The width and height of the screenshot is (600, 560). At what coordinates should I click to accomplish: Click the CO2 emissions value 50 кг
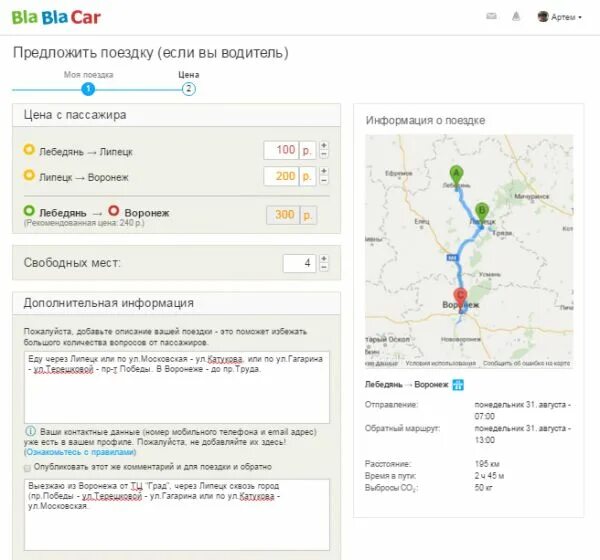483,488
